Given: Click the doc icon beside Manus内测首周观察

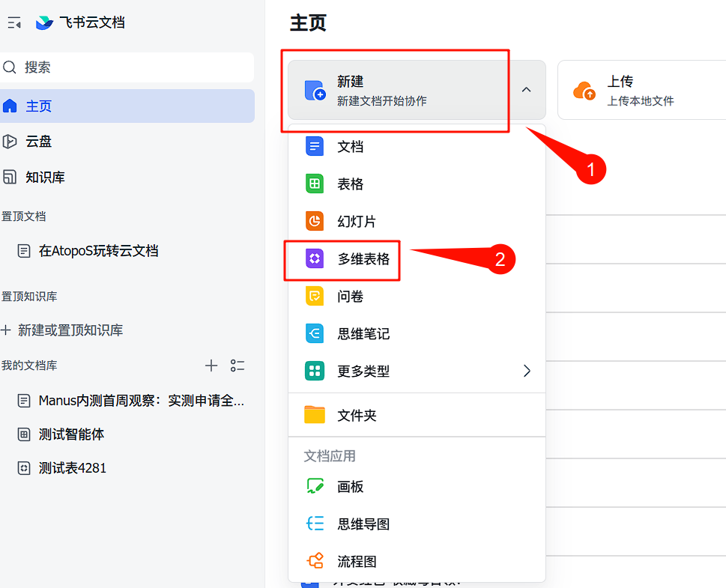Looking at the screenshot, I should coord(24,401).
